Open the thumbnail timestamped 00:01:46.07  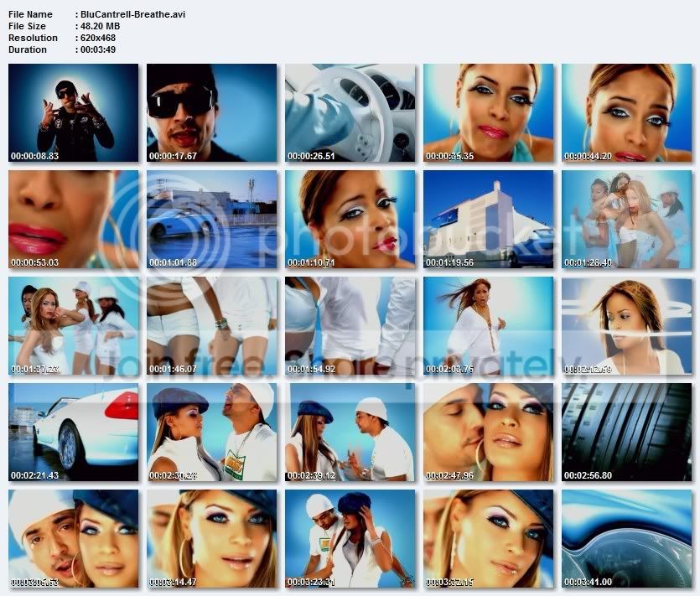(211, 326)
